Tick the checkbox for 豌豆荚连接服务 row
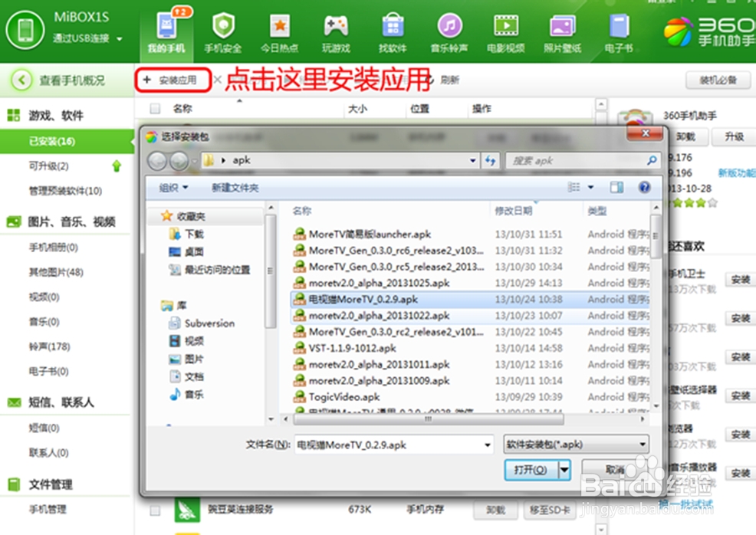This screenshot has width=756, height=535. coord(155,510)
